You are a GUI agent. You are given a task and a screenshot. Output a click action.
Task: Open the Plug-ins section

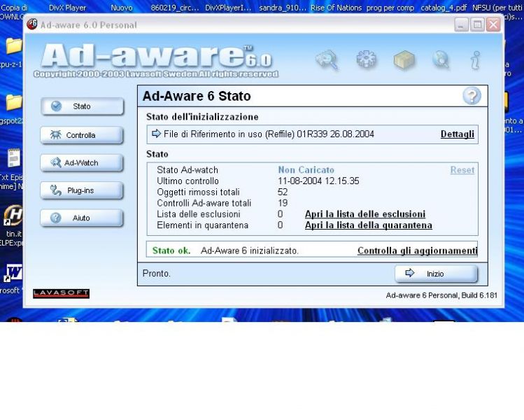tap(82, 190)
